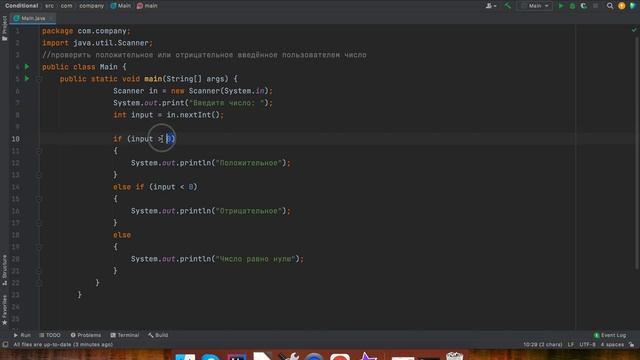
Task: Collapse the main method fold marker
Action: point(39,79)
